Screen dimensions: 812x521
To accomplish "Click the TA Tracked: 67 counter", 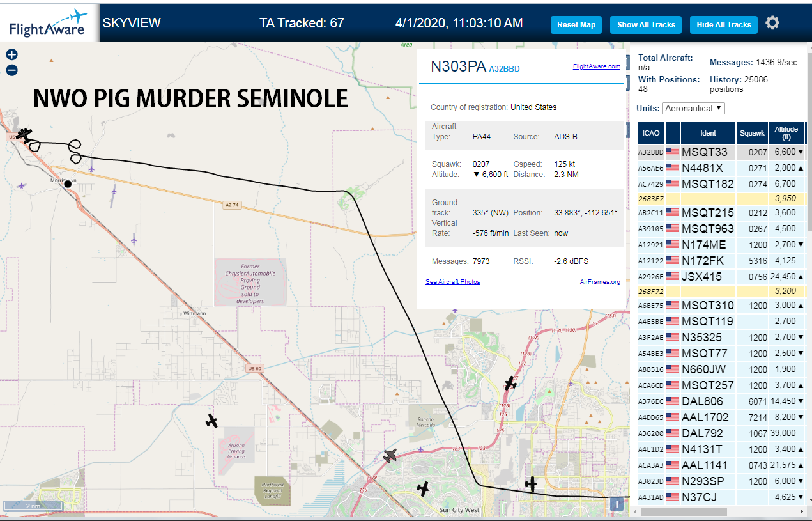I will (302, 24).
